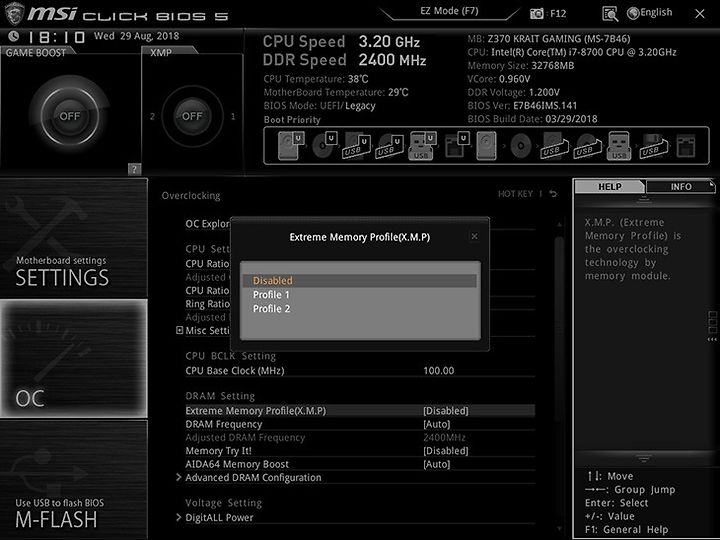Select legacy hard disk boot icon without badge

point(486,146)
